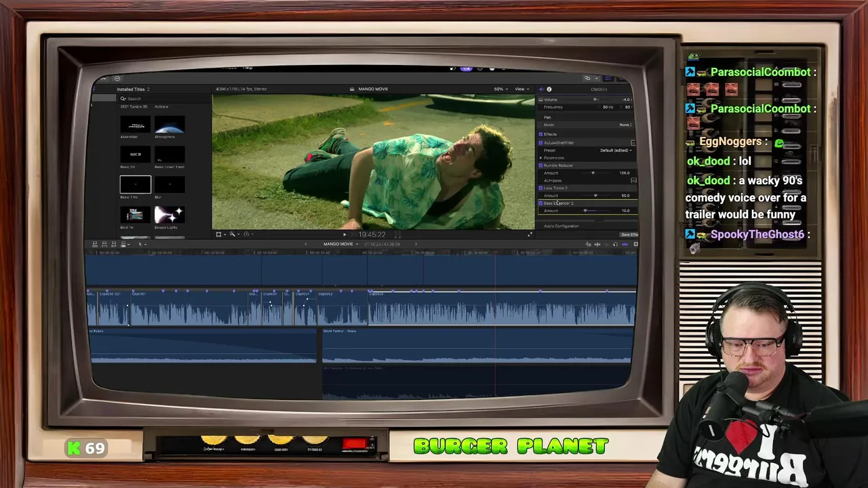
Task: Go forward in timeline history
Action: coord(416,244)
